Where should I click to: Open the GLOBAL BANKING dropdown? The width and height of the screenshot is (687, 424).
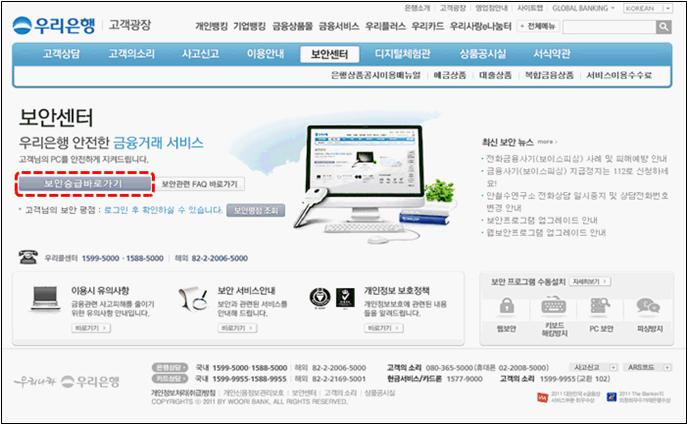pyautogui.click(x=583, y=8)
